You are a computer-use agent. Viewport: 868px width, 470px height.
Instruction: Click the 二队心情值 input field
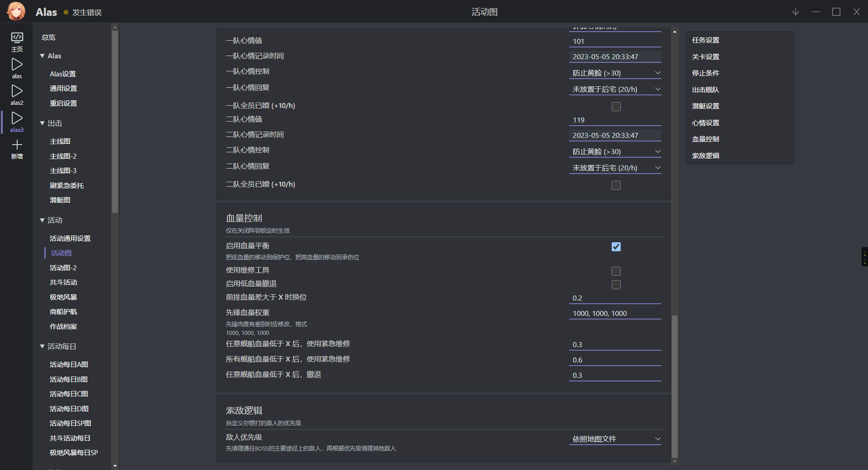point(615,120)
